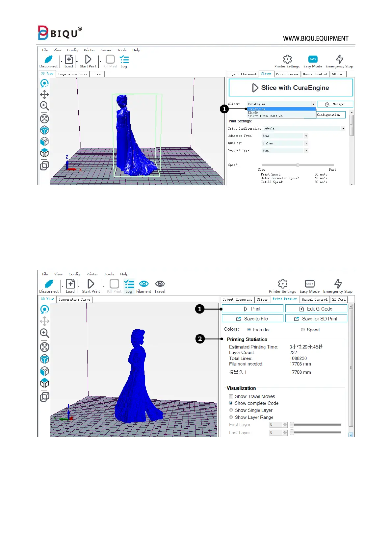Click the Slice with CuraEngine button
The height and width of the screenshot is (554, 392).
(x=291, y=88)
